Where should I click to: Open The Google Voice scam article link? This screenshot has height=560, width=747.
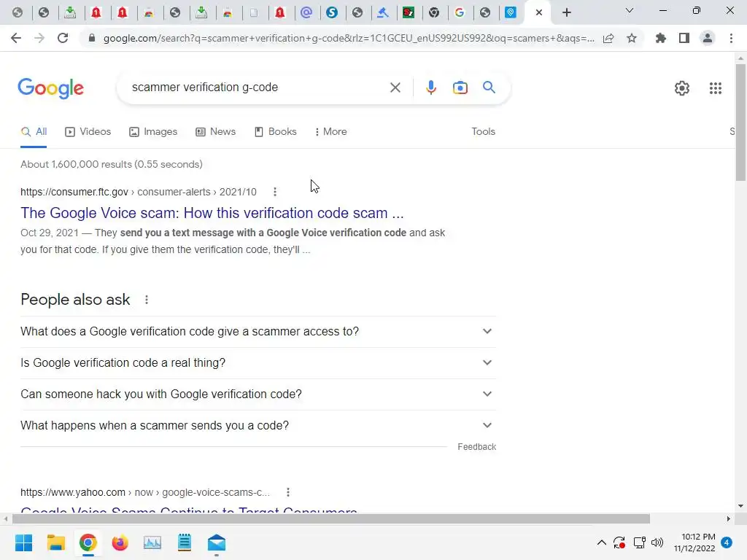(212, 213)
